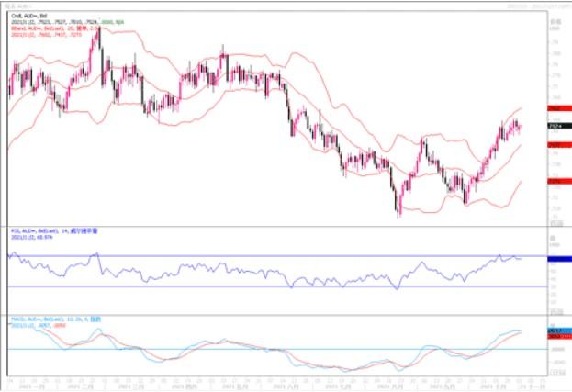Click the black current price tag 7524
Viewport: 572px width, 392px height.
pyautogui.click(x=555, y=125)
